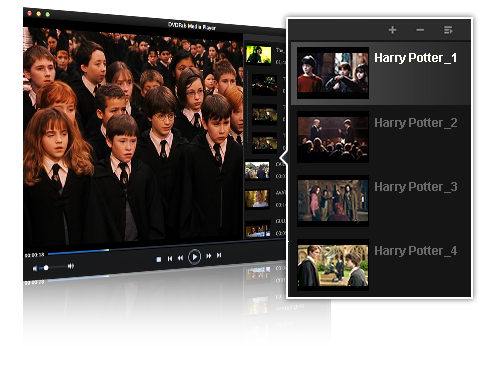Select the fifth sidebar thumbnail with outdoor scene

click(257, 171)
